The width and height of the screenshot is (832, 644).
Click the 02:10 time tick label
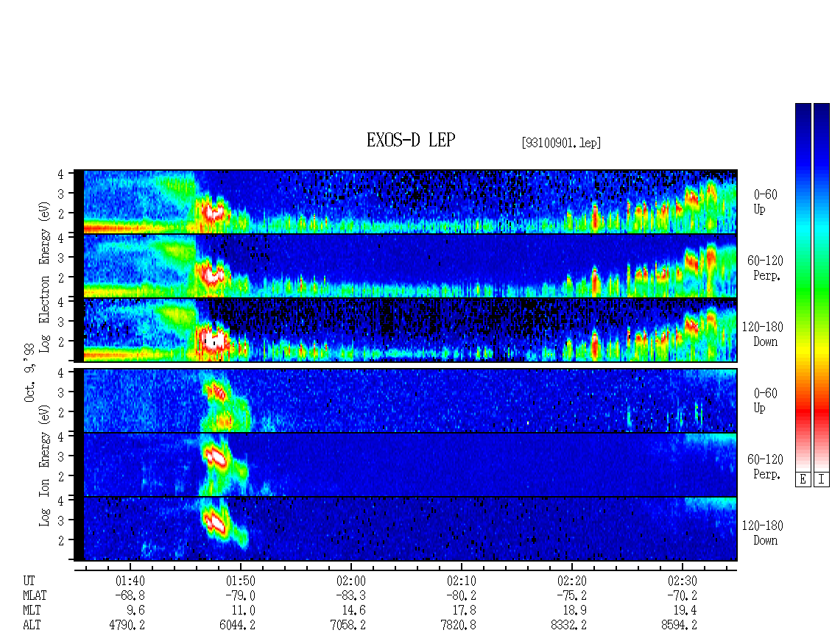[x=461, y=581]
